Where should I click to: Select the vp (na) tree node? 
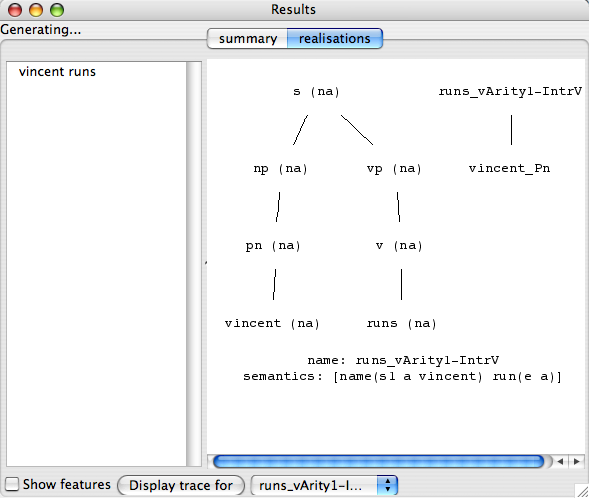click(394, 168)
